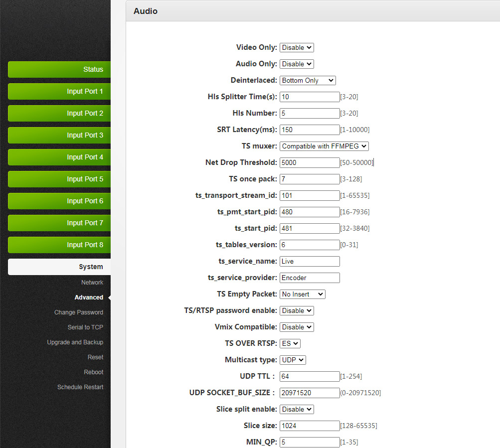Screen dimensions: 500x448
Task: Change the TS muxer selection
Action: tap(324, 146)
